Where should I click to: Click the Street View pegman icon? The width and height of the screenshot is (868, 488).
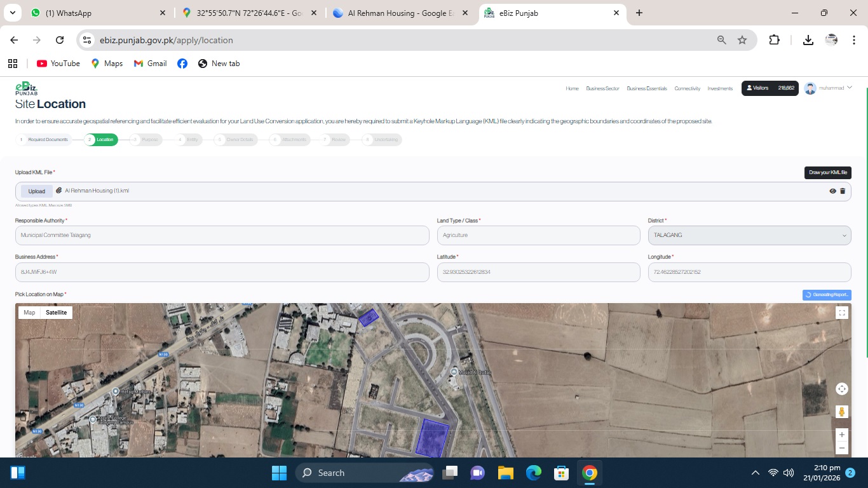[842, 412]
